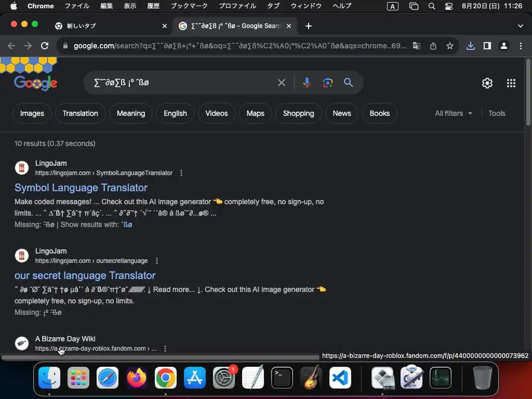532x399 pixels.
Task: Open Chrome three-dot menu
Action: [521, 46]
